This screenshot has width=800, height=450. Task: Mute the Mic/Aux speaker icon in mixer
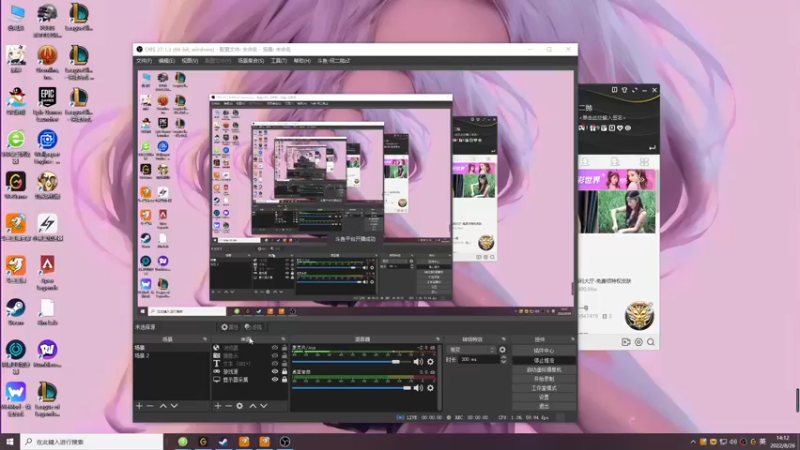pyautogui.click(x=418, y=362)
